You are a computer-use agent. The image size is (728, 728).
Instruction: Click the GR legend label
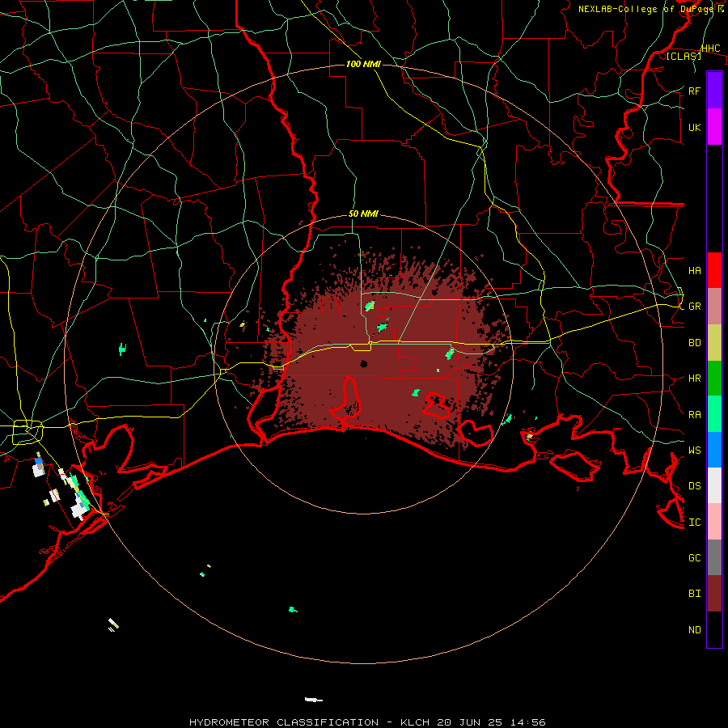[x=694, y=307]
